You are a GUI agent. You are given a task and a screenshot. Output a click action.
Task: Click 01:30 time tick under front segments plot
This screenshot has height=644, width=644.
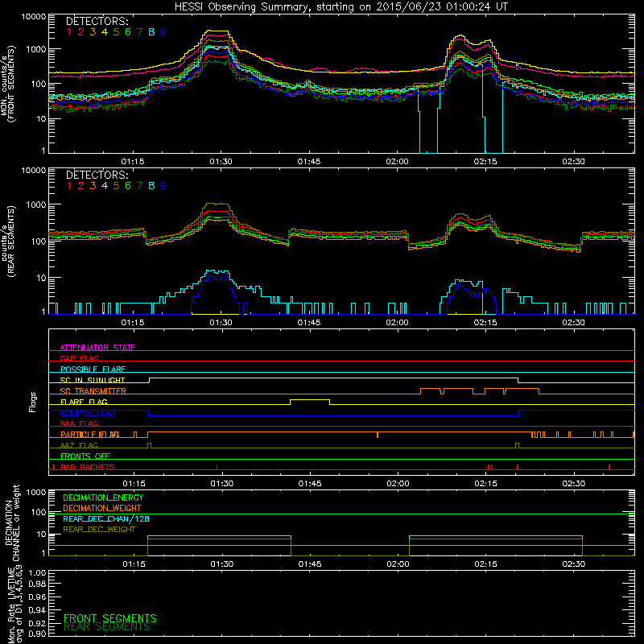[x=221, y=162]
